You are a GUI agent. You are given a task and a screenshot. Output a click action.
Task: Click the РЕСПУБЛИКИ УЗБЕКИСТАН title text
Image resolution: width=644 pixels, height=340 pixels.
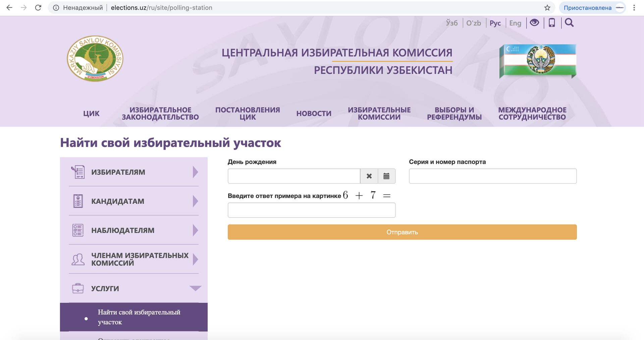383,70
